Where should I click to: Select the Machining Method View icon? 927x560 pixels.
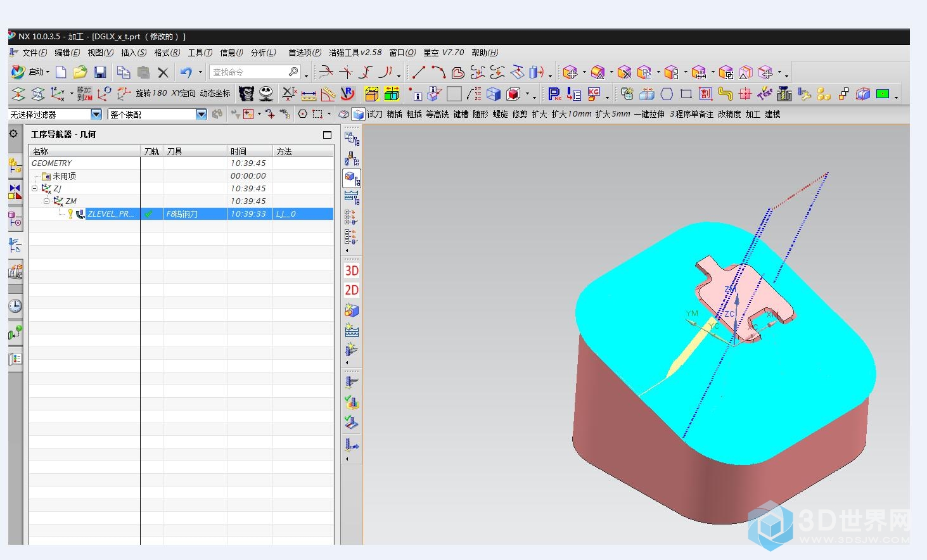352,198
